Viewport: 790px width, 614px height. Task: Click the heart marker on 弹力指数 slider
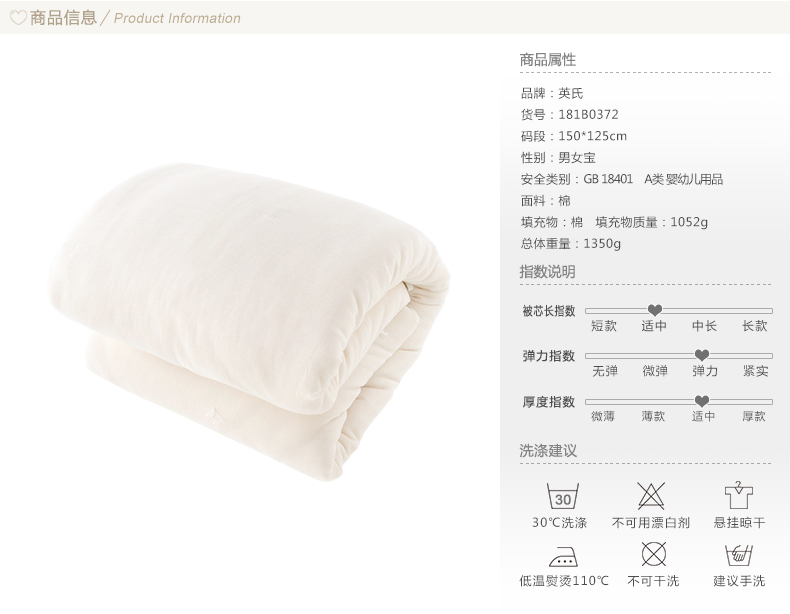click(702, 355)
